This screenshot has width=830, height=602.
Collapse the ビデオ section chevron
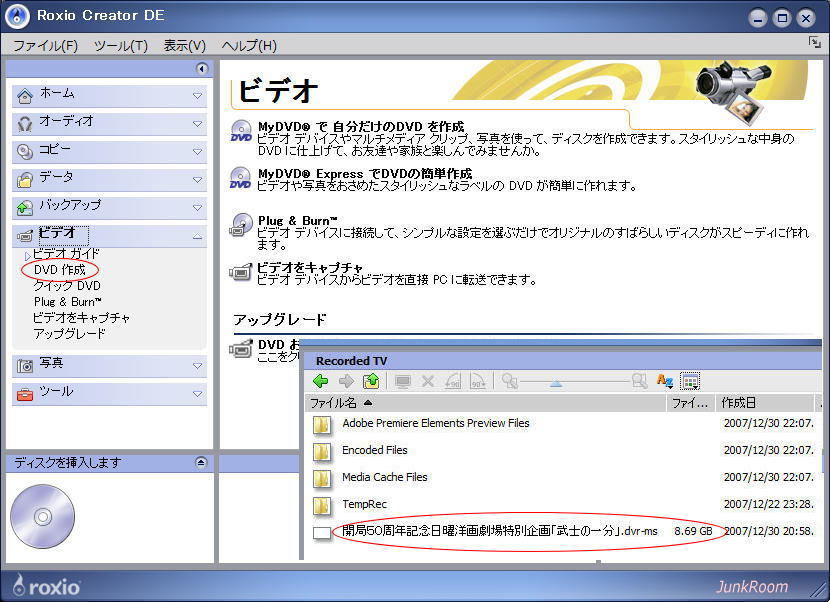(197, 237)
